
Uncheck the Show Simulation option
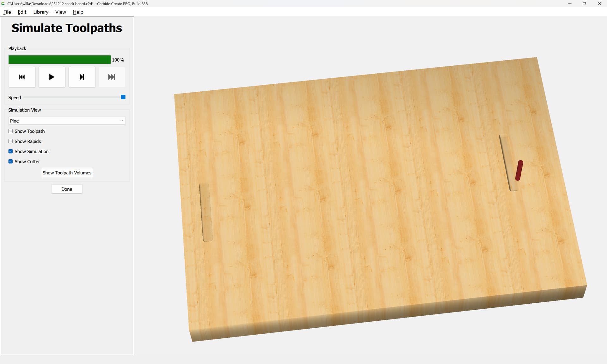point(11,151)
